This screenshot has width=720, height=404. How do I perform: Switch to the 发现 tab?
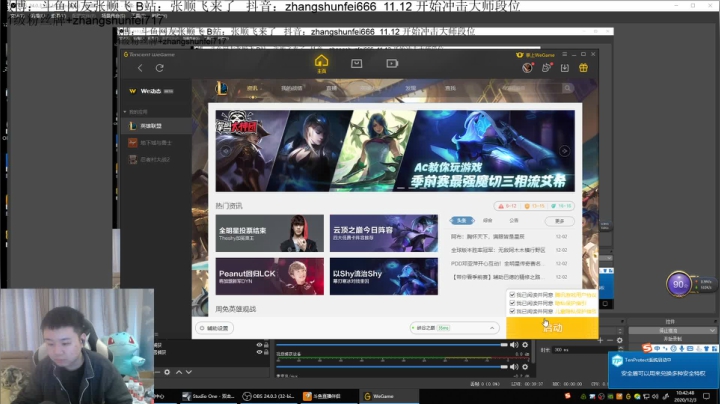pos(411,88)
